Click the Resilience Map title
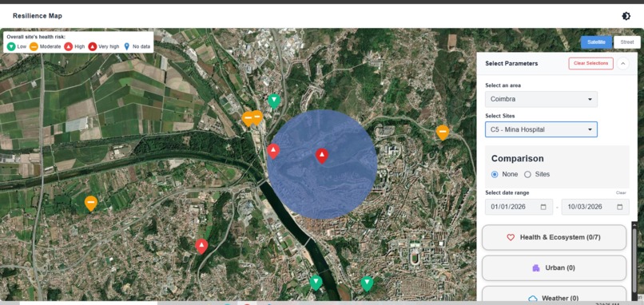 [38, 16]
